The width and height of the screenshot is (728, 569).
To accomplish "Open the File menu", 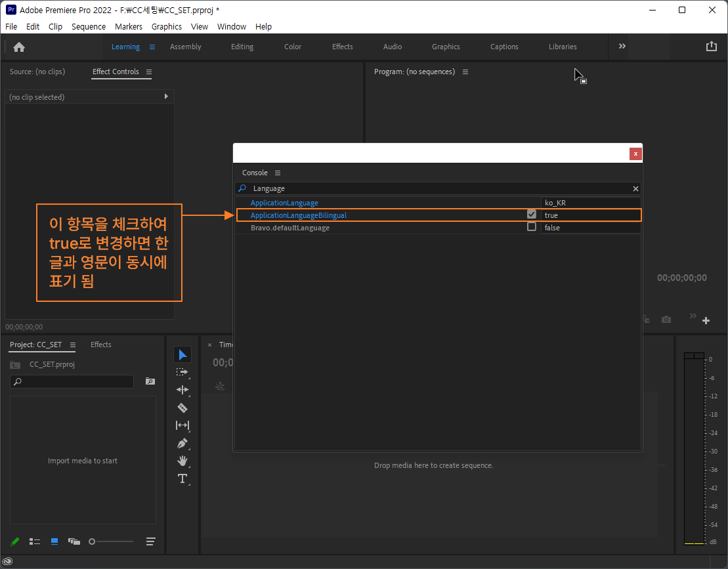I will [11, 26].
